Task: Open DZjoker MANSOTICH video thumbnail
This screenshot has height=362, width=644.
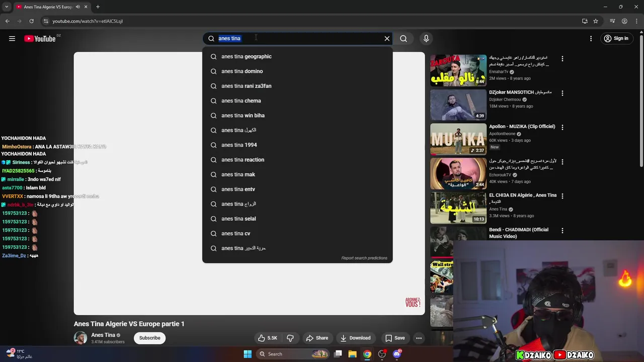Action: pyautogui.click(x=458, y=105)
